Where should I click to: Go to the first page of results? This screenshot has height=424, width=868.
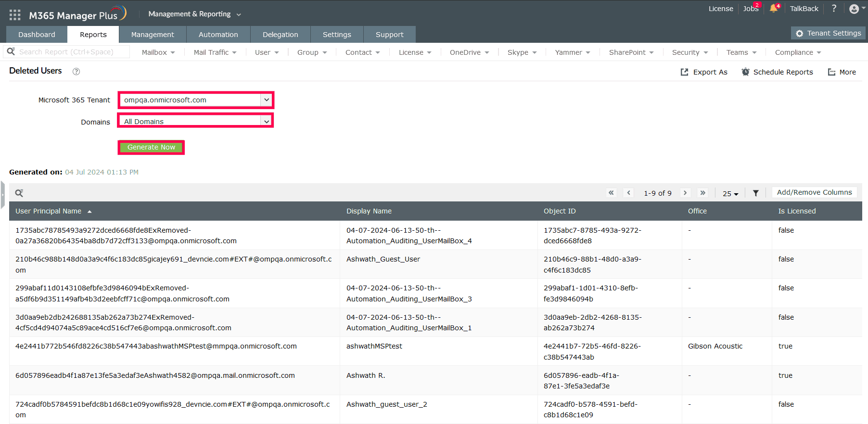point(611,192)
